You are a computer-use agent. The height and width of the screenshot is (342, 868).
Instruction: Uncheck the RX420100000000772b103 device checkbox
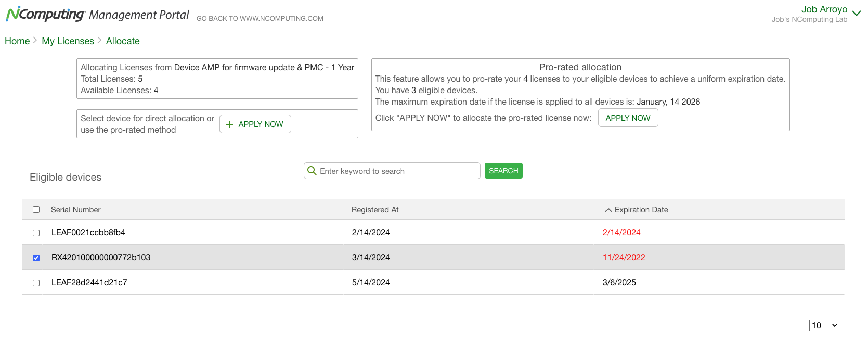tap(36, 258)
